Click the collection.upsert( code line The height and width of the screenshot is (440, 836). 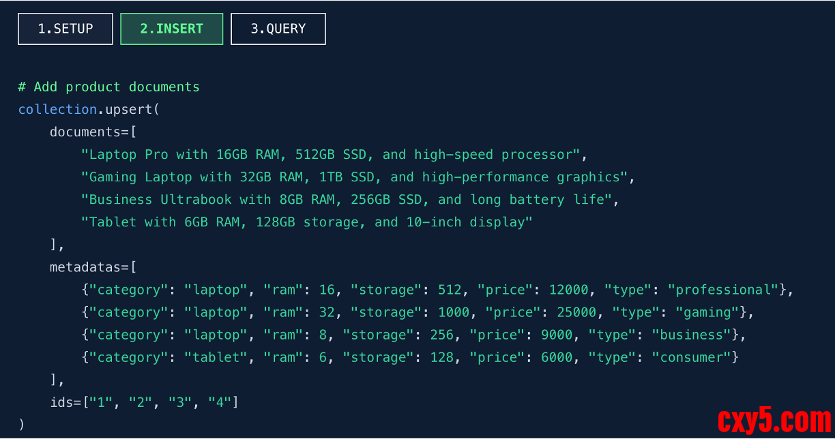89,109
